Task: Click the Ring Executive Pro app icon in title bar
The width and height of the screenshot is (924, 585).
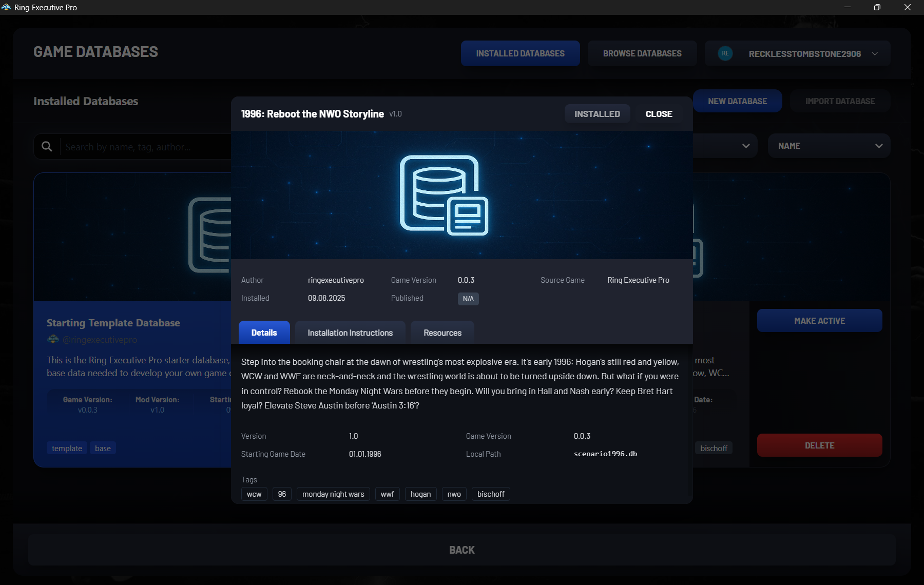Action: (6, 7)
